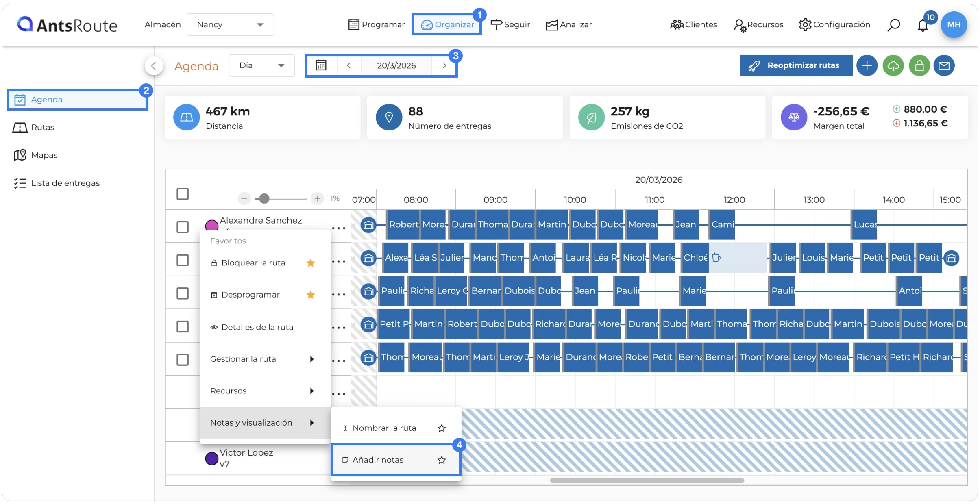The width and height of the screenshot is (980, 504).
Task: Click the green cloud upload icon
Action: [893, 65]
